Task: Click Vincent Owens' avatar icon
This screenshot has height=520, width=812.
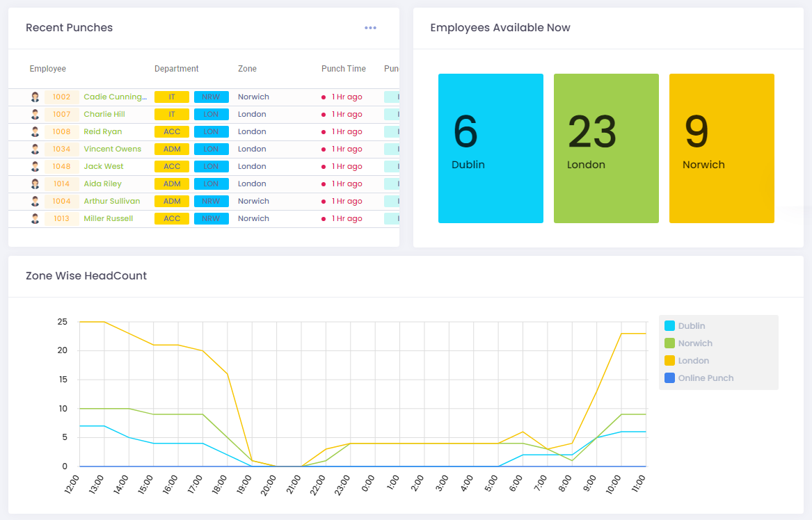Action: tap(35, 149)
